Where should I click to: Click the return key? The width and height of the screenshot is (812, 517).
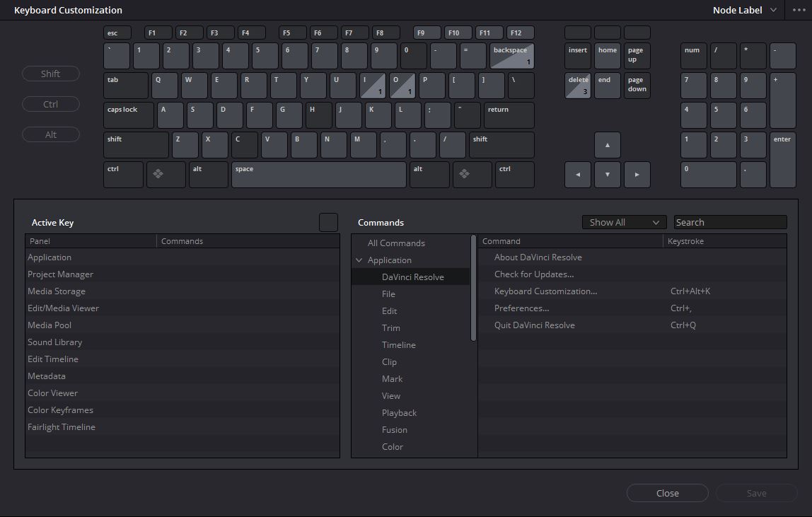(x=509, y=115)
